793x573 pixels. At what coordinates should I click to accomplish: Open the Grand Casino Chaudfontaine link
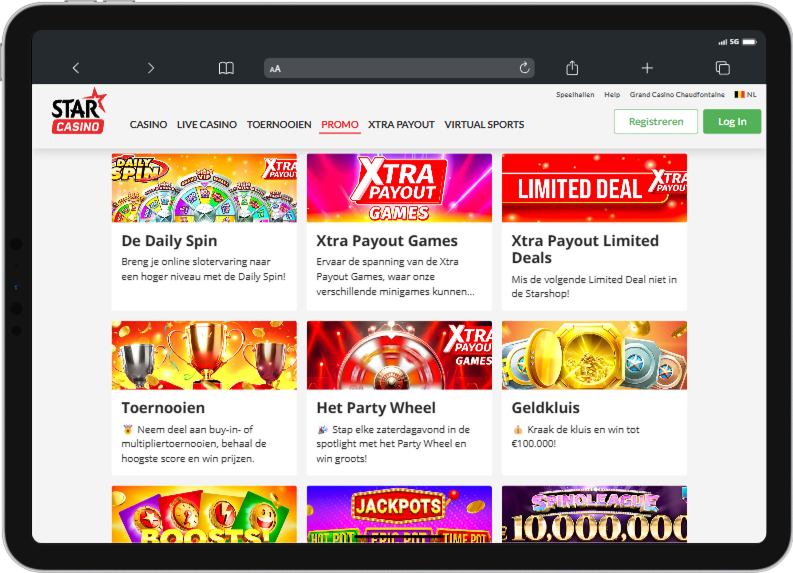(677, 95)
